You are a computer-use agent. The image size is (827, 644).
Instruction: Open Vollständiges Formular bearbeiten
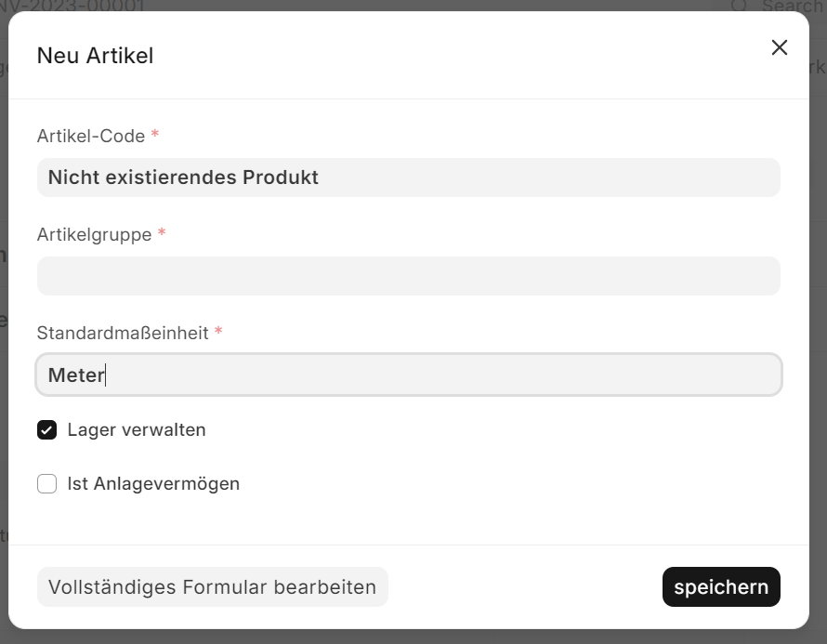[x=212, y=587]
